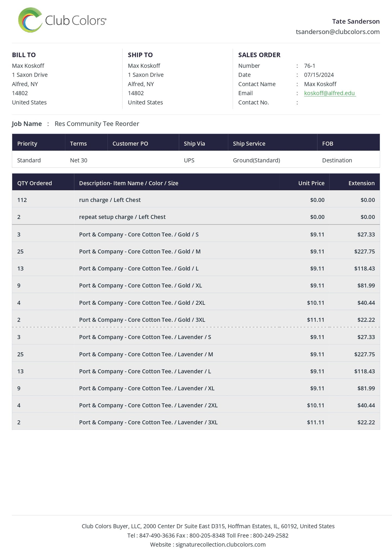This screenshot has width=392, height=554.
Task: Click the SALES ORDER heading
Action: 259,55
